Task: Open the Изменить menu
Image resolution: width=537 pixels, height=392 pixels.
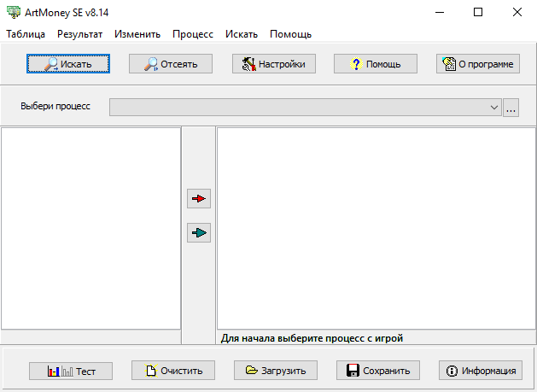Action: click(x=137, y=34)
